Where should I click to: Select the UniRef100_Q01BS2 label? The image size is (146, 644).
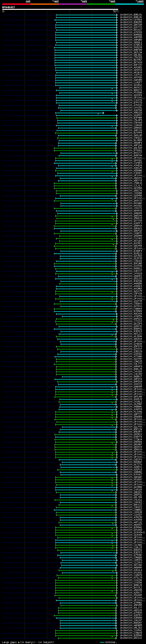coord(131,85)
